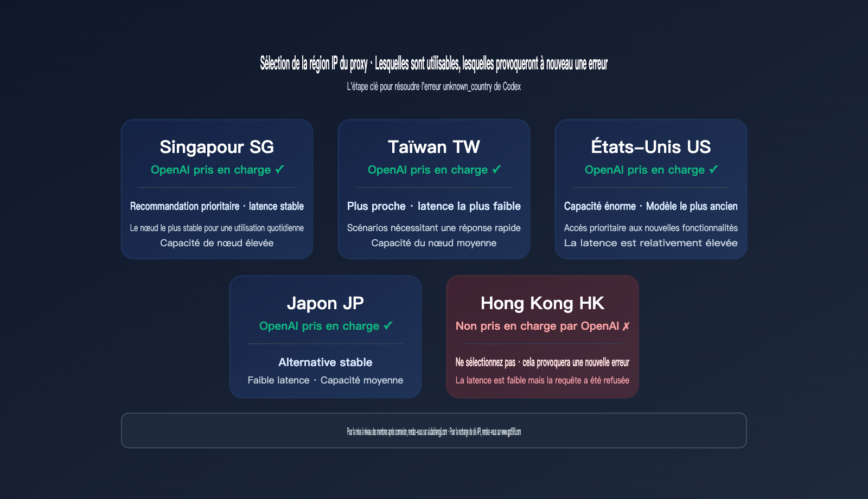This screenshot has width=868, height=499.
Task: Click 'Capacité du nœud moyenne' text
Action: [x=434, y=243]
